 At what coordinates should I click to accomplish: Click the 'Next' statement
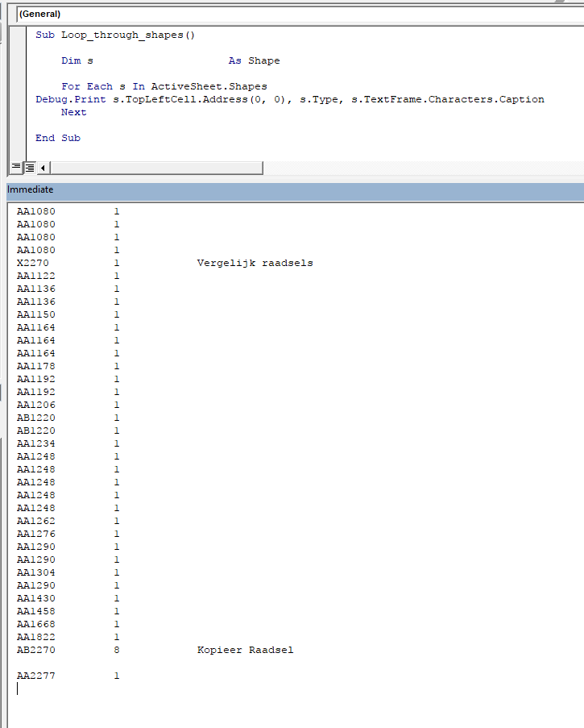pyautogui.click(x=74, y=112)
